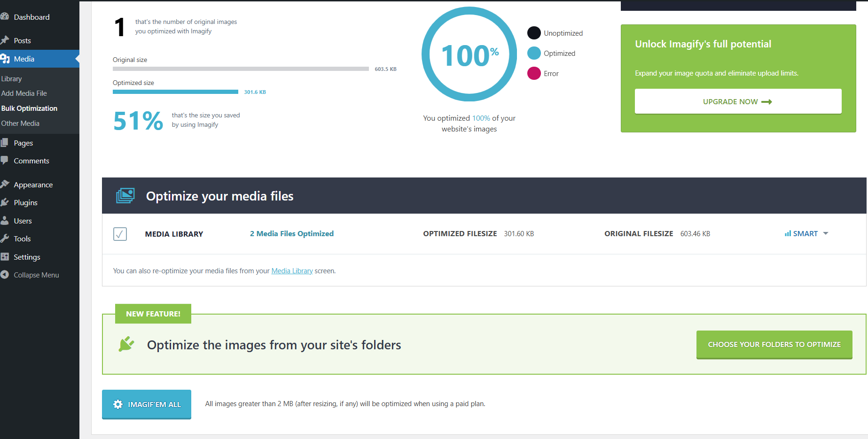This screenshot has height=439, width=868.
Task: Collapse the admin sidebar menu
Action: pos(31,275)
